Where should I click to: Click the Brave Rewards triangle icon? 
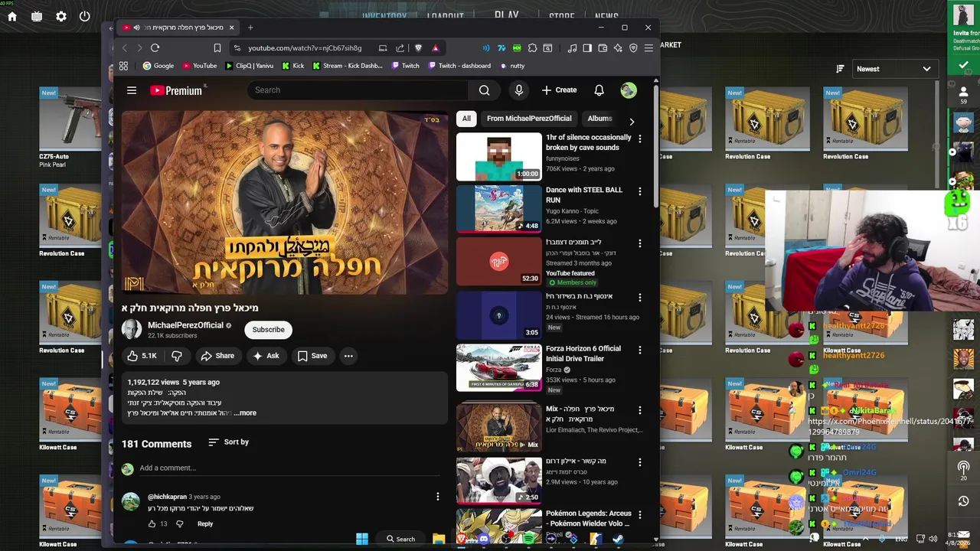(436, 47)
